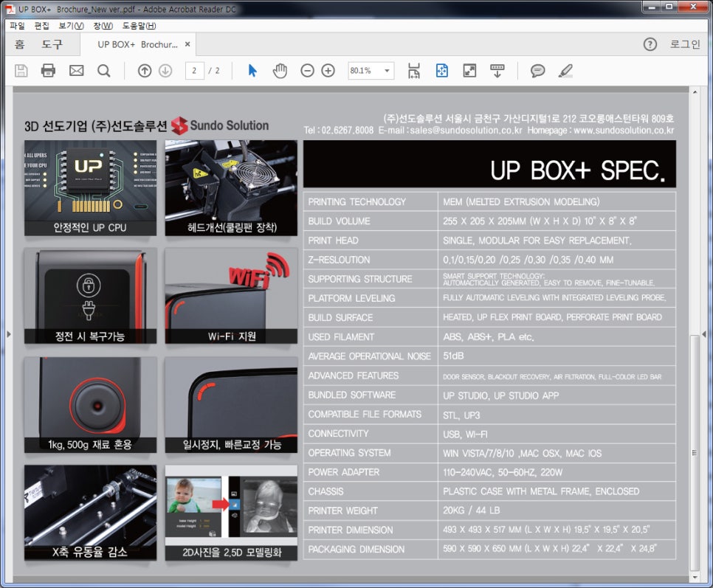Open the 도움말(H) menu
713x588 pixels.
click(139, 26)
